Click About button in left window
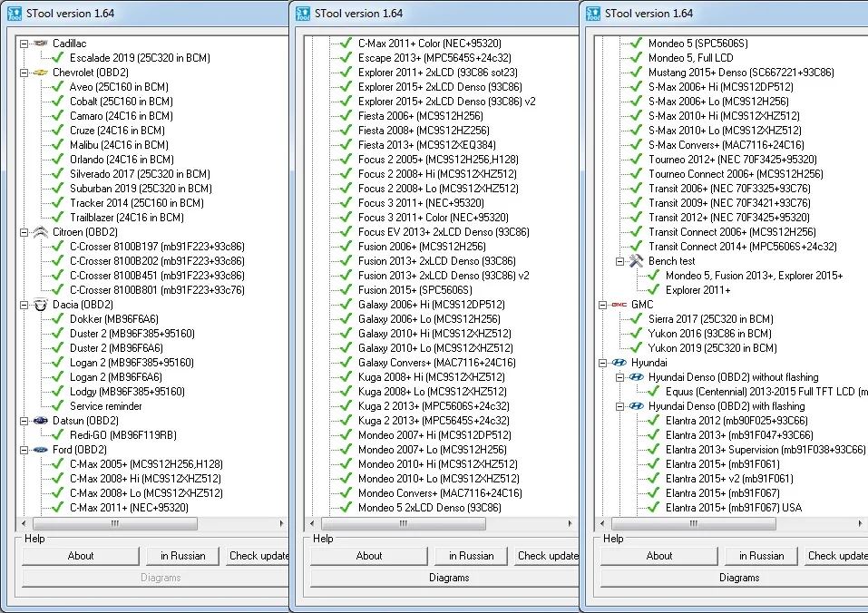The image size is (868, 613). 81,556
